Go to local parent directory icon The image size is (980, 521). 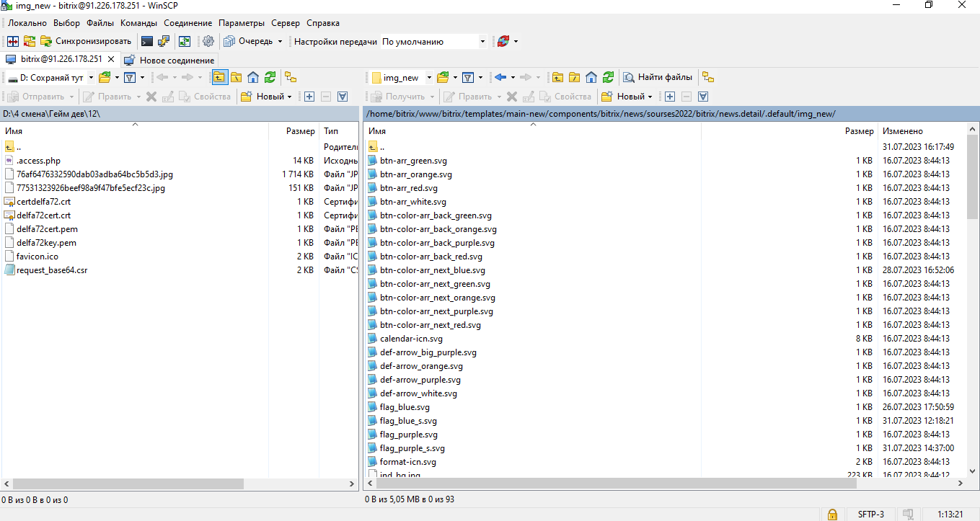point(219,77)
